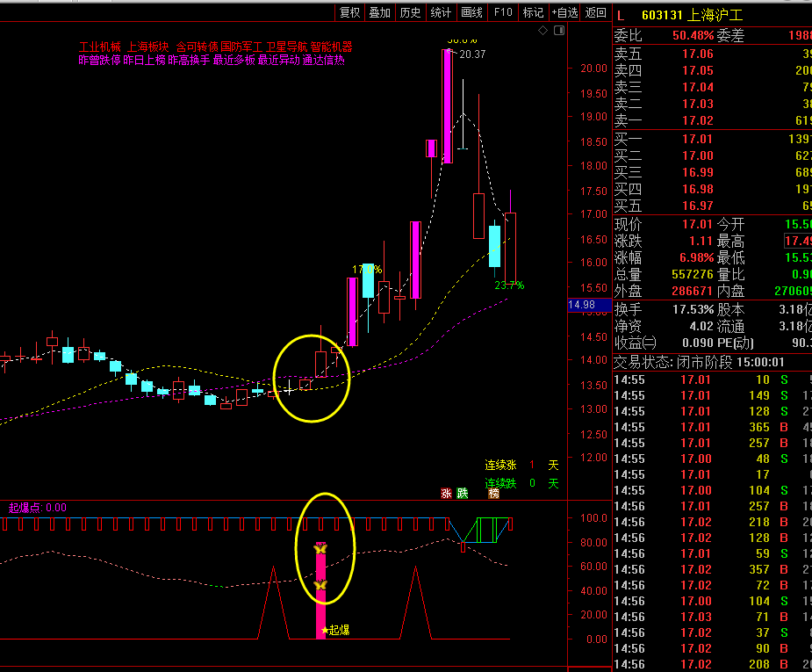Click the green 跌 marker icon

(x=463, y=494)
